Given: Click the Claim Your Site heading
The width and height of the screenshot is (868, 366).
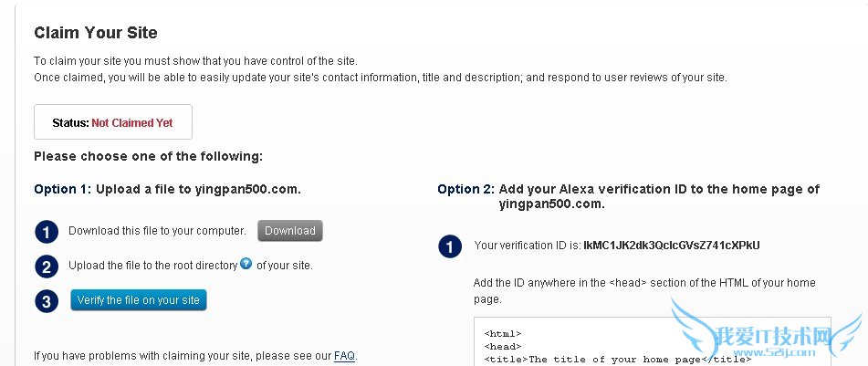Looking at the screenshot, I should (x=96, y=33).
